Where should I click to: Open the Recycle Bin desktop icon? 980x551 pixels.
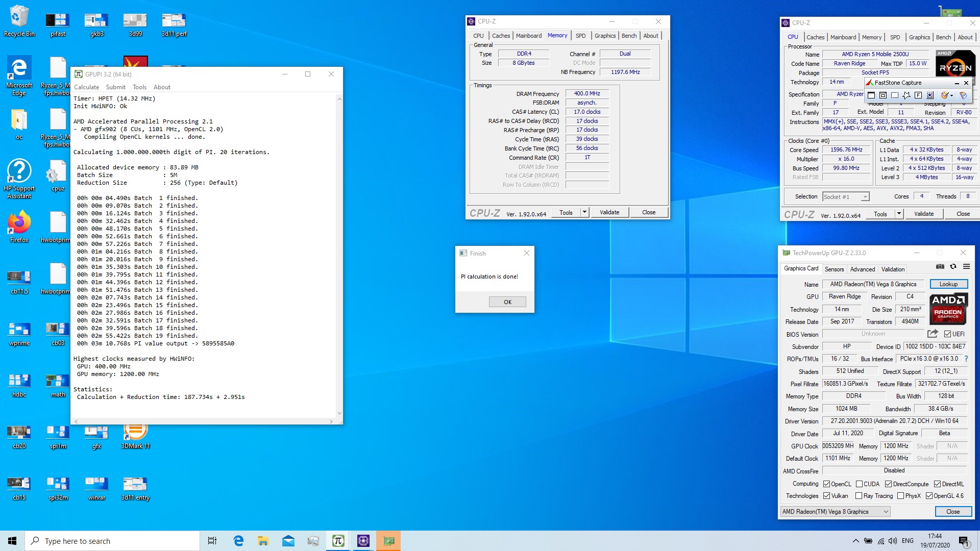(19, 21)
